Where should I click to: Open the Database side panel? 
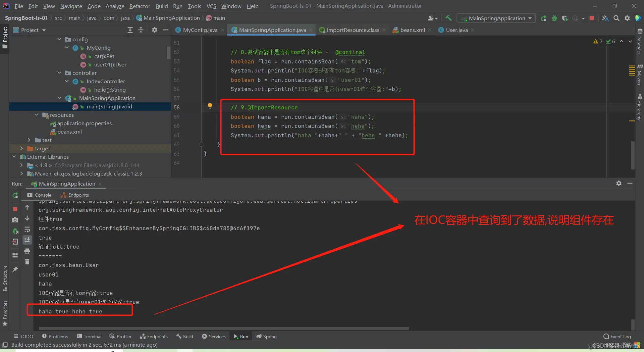click(x=639, y=42)
